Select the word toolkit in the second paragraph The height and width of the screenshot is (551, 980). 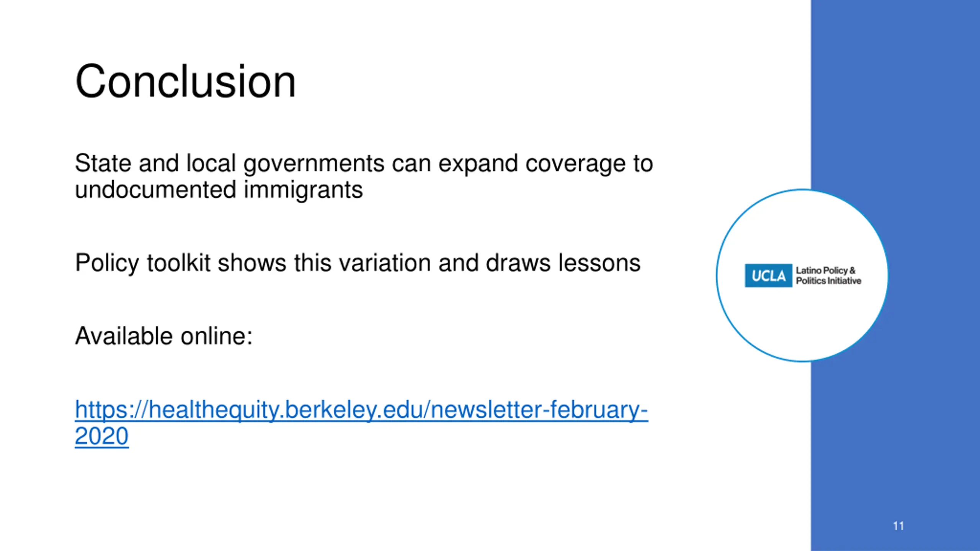178,263
